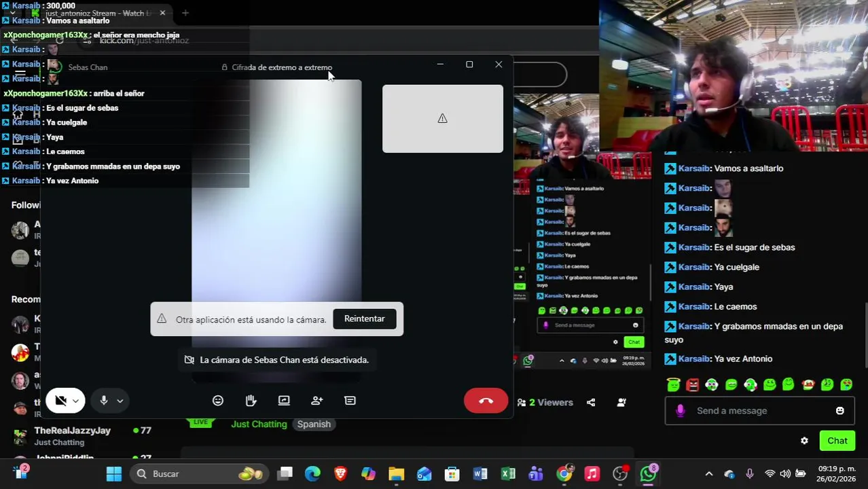Open the Windows Start menu
This screenshot has width=868, height=489.
[x=113, y=474]
